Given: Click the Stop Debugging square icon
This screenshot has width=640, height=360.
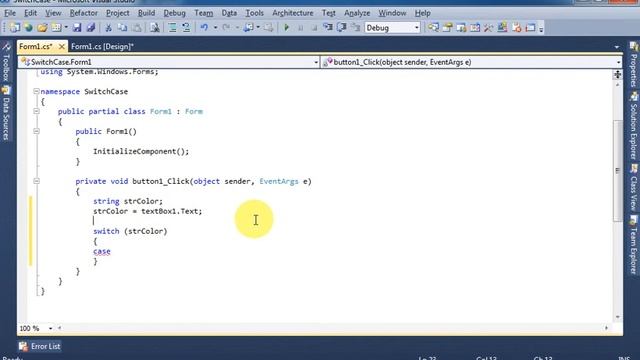Looking at the screenshot, I should coord(314,28).
